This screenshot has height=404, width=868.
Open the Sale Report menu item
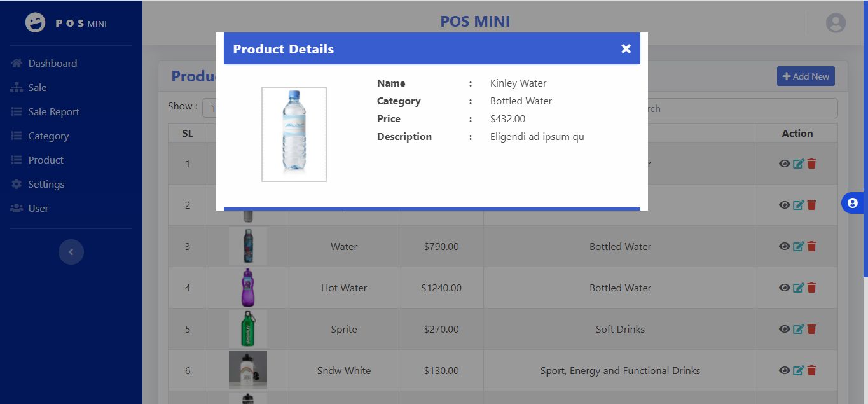coord(53,111)
